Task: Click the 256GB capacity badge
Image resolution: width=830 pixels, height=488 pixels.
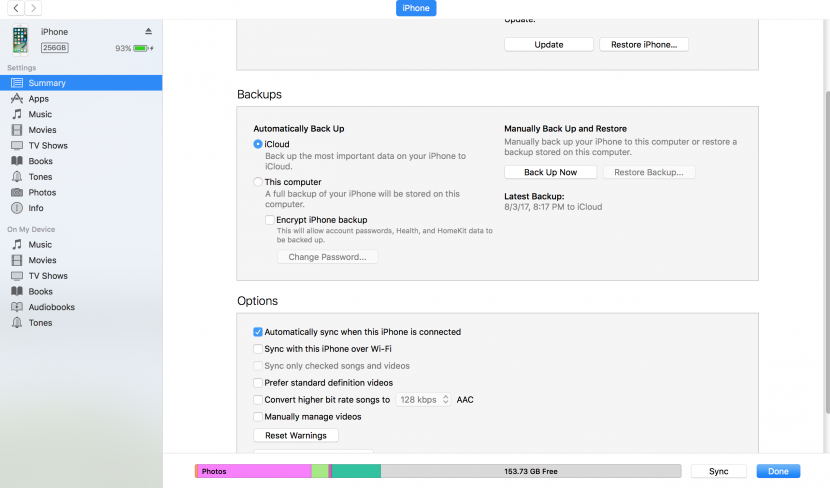Action: point(55,48)
